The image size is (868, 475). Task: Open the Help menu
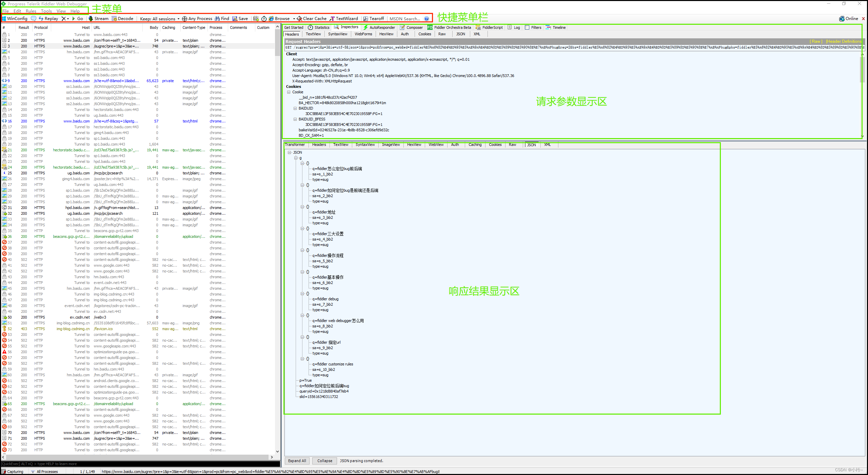coord(75,11)
